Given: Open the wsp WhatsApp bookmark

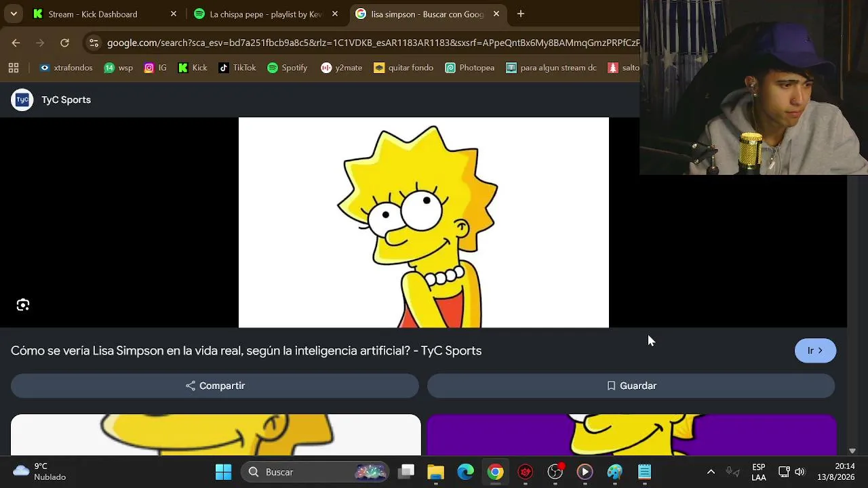Looking at the screenshot, I should [x=119, y=68].
